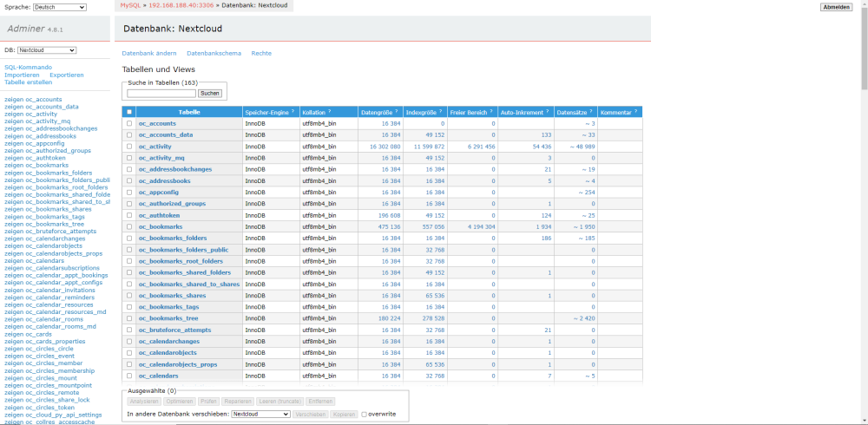Screen dimensions: 868x425
Task: Click the help icon next to Kommentar
Action: point(635,111)
